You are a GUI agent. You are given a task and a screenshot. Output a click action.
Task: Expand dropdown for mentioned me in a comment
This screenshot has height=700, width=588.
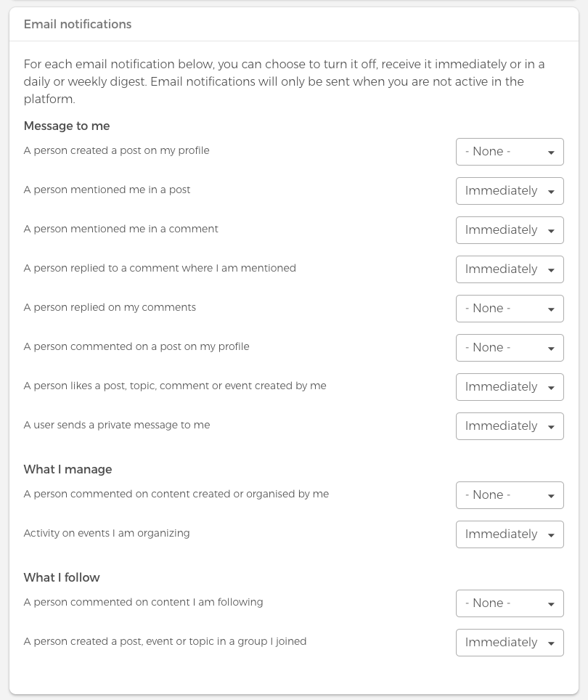[510, 230]
